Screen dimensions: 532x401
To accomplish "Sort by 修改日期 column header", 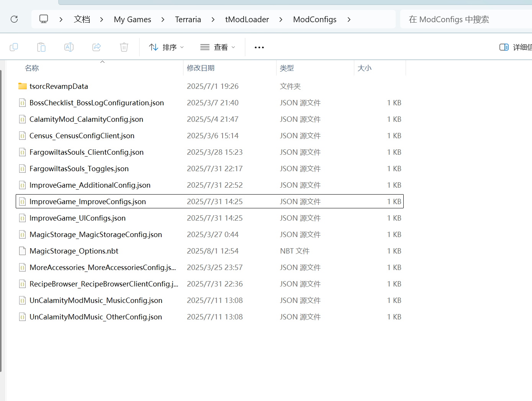I will click(201, 68).
